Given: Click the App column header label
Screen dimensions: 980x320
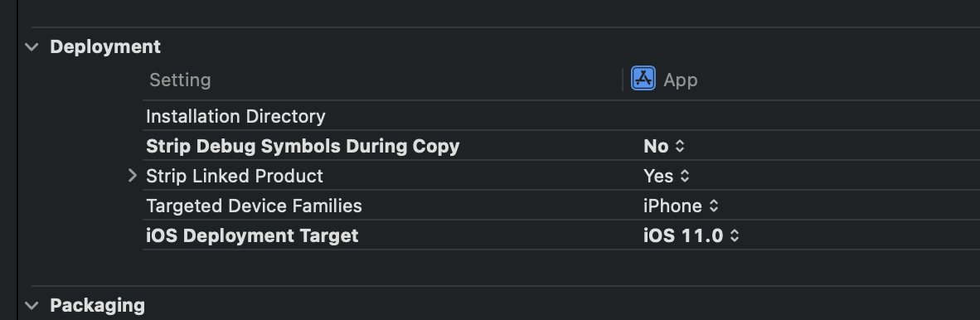Looking at the screenshot, I should click(x=680, y=80).
